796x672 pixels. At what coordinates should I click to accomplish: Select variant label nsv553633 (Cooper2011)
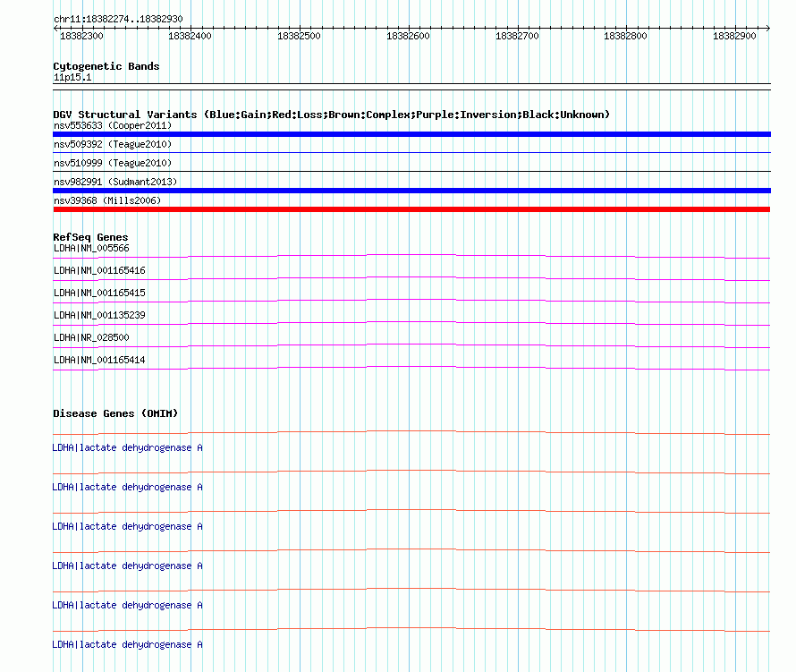point(113,125)
